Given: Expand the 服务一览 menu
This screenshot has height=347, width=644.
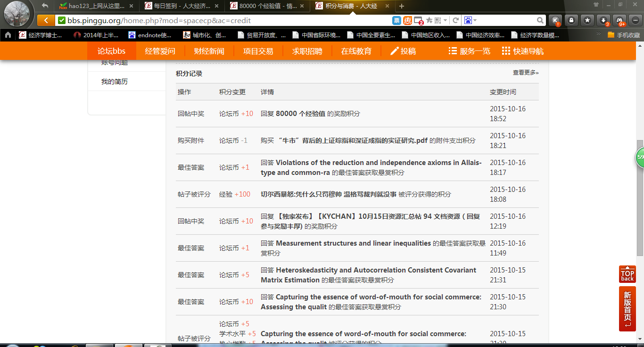Looking at the screenshot, I should [470, 51].
